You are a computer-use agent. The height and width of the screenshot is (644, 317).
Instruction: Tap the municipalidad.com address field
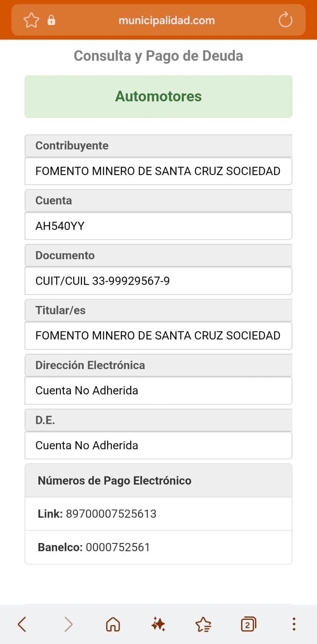click(167, 20)
